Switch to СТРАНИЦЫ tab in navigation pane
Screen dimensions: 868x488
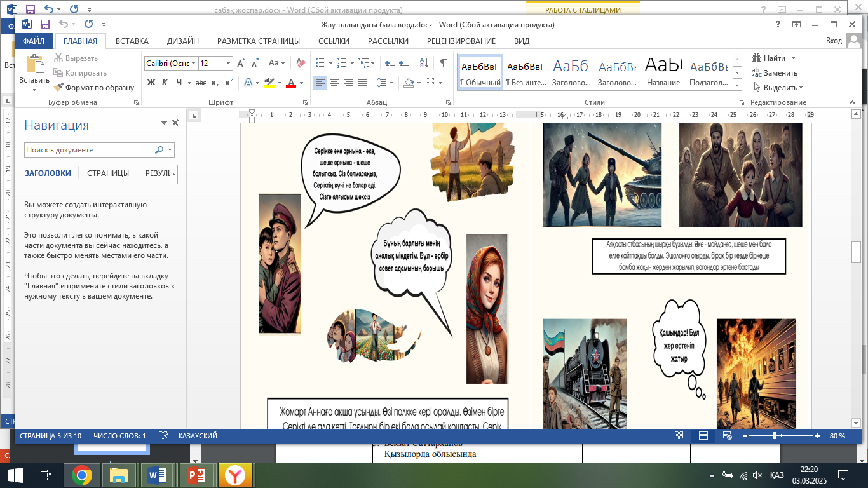pos(108,173)
